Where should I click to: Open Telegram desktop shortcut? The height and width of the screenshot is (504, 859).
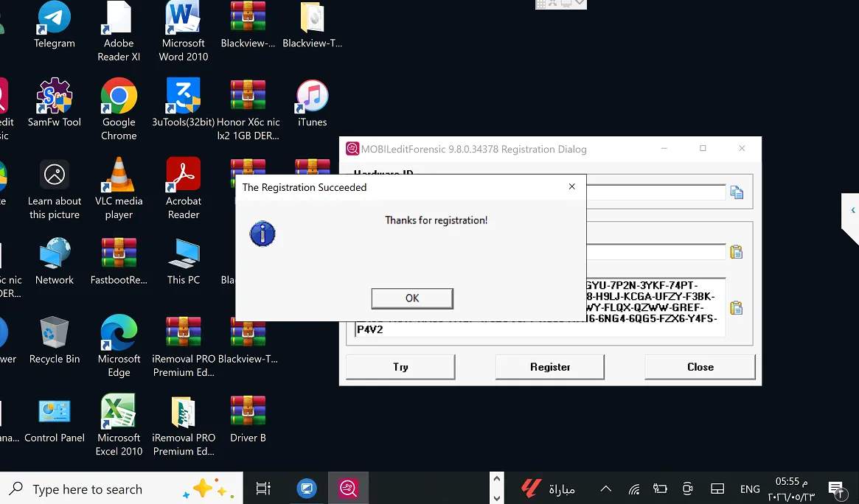pos(55,24)
